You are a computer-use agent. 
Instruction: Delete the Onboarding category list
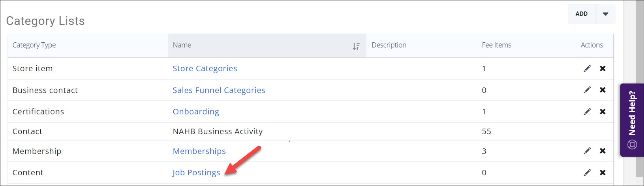click(603, 112)
